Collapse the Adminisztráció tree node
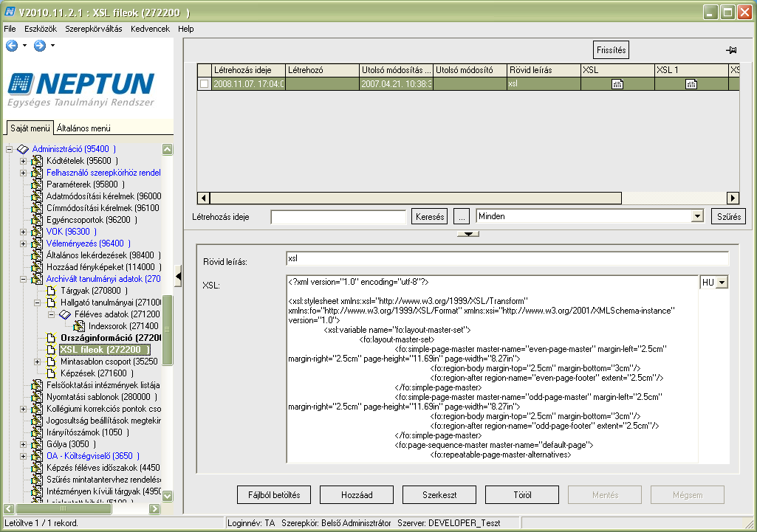The height and width of the screenshot is (532, 757). (x=9, y=149)
